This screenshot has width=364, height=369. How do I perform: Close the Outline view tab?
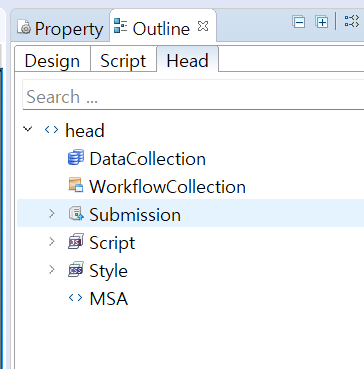click(203, 26)
